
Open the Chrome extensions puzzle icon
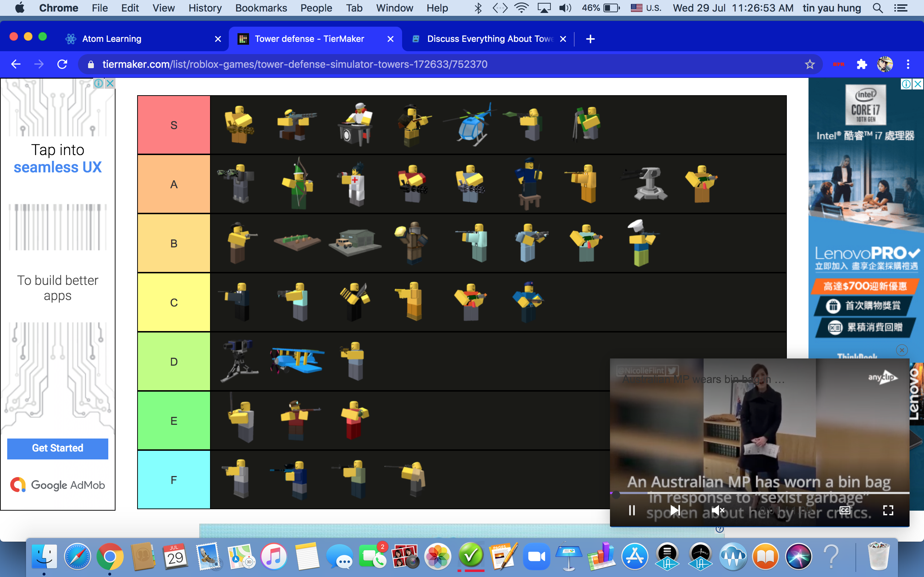(862, 64)
